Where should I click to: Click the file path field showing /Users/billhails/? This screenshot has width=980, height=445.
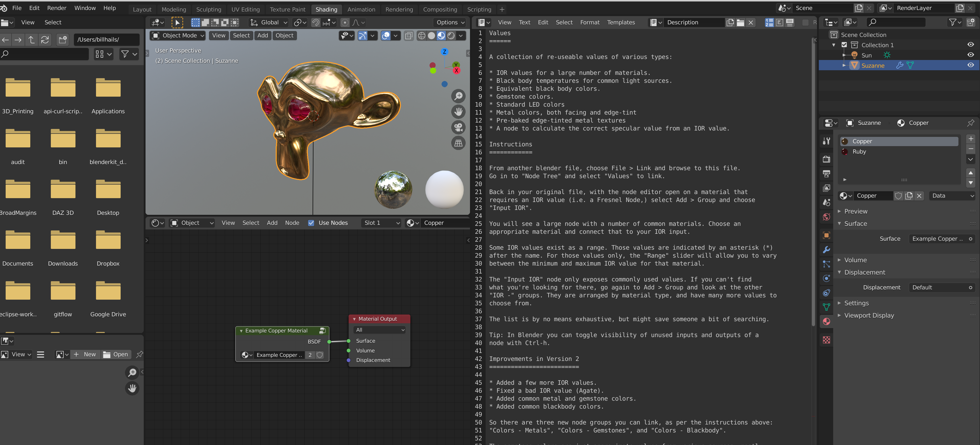coord(107,39)
